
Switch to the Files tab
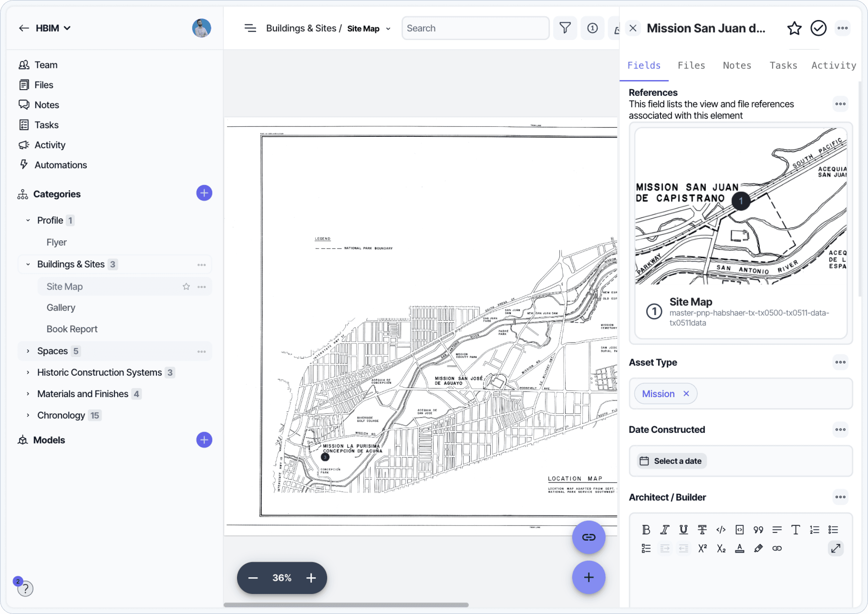click(x=691, y=65)
